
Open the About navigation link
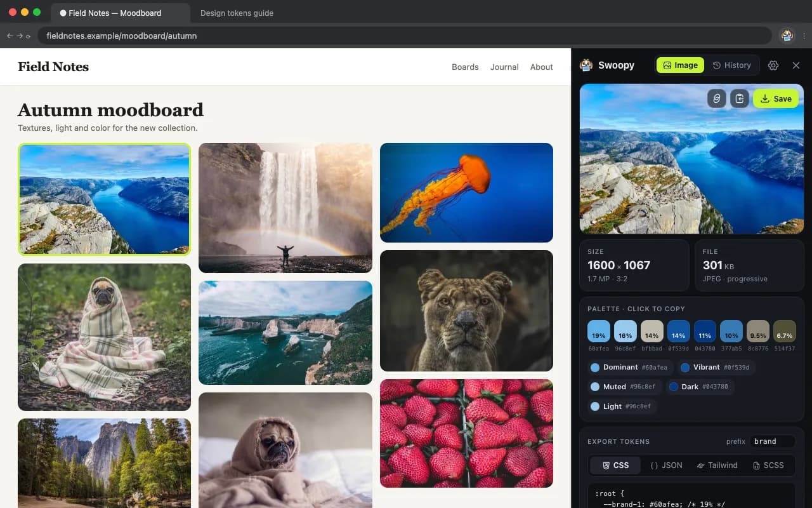pos(542,67)
